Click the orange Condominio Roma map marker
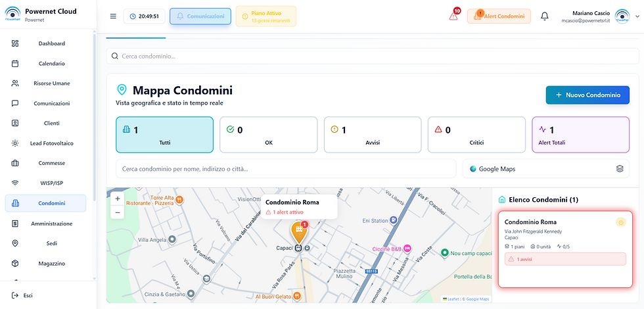Image resolution: width=644 pixels, height=309 pixels. 300,231
